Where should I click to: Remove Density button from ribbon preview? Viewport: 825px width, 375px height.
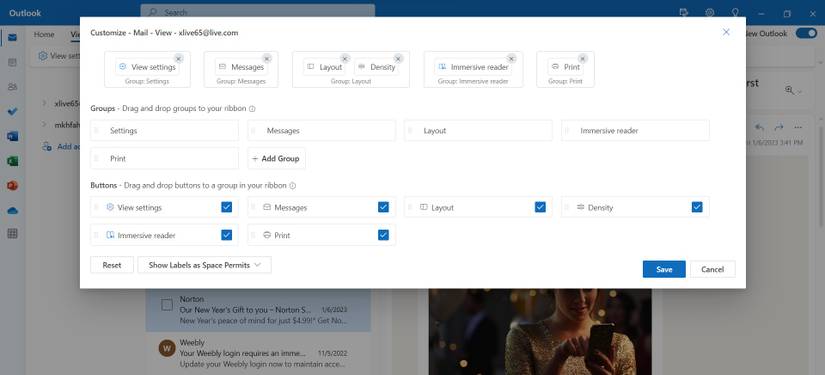click(398, 59)
